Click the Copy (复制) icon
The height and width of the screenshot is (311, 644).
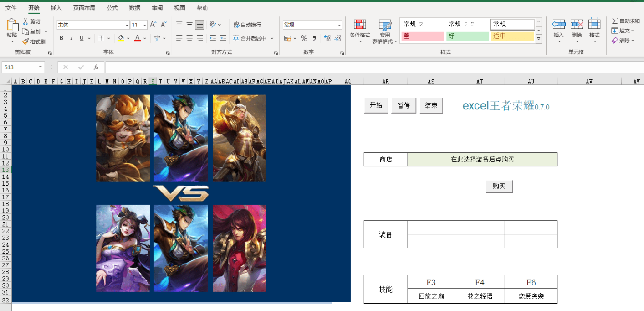coord(26,31)
